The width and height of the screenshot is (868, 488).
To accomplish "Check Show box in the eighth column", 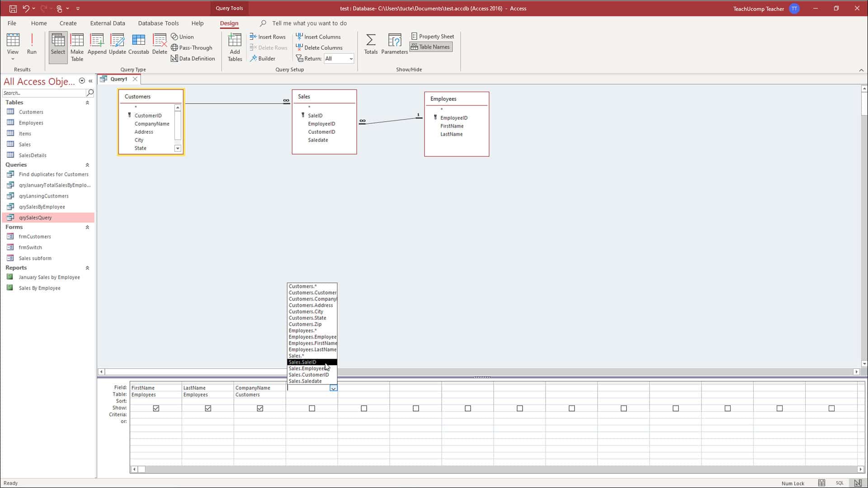I will click(520, 408).
